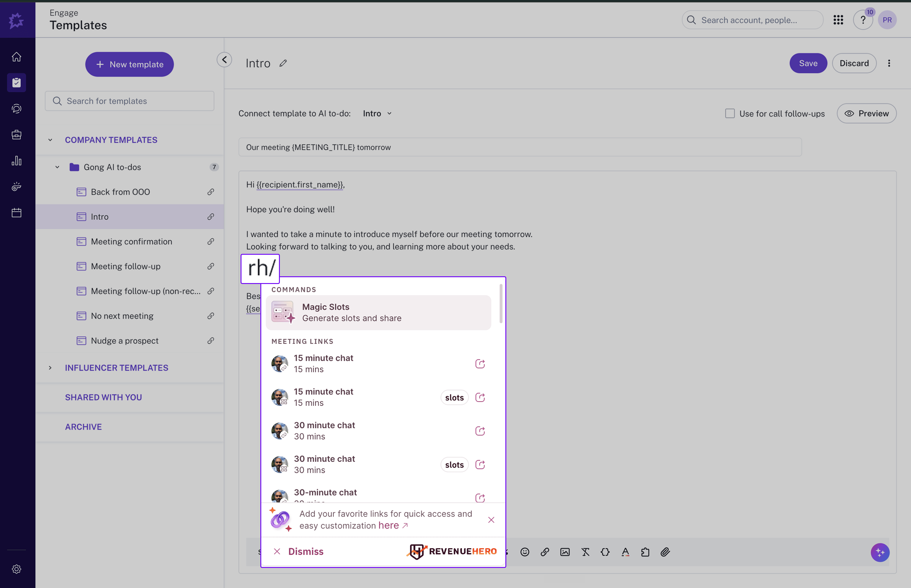Open share icon for first 15 minute chat
911x588 pixels.
click(480, 363)
